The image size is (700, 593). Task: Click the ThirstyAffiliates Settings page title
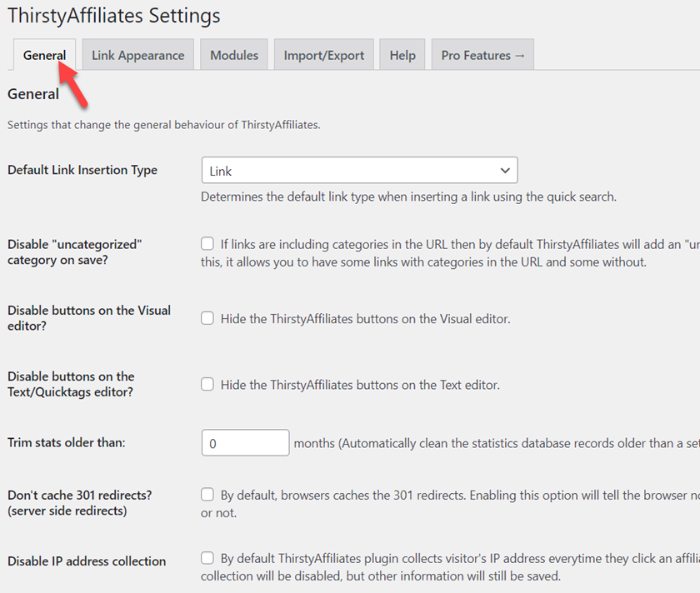tap(114, 16)
